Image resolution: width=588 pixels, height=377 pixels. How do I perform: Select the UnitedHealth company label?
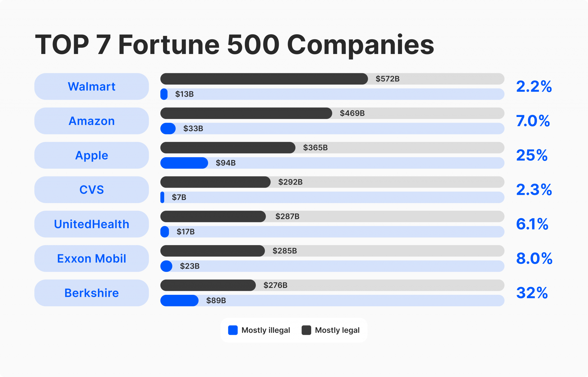pyautogui.click(x=92, y=224)
